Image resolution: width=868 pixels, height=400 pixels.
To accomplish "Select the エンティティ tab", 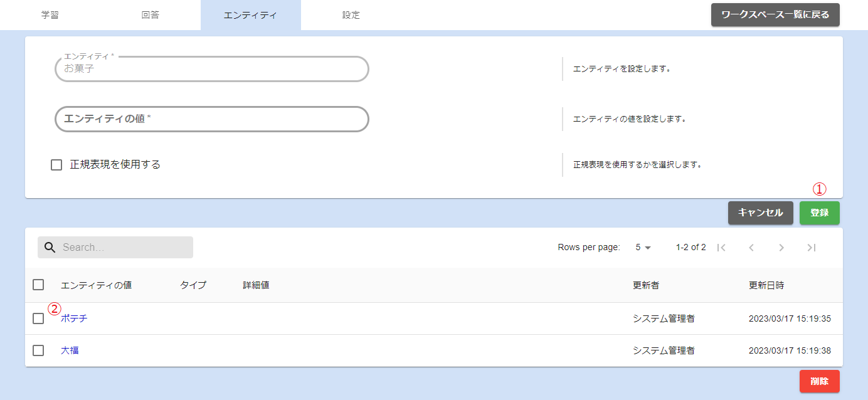I will [x=250, y=15].
